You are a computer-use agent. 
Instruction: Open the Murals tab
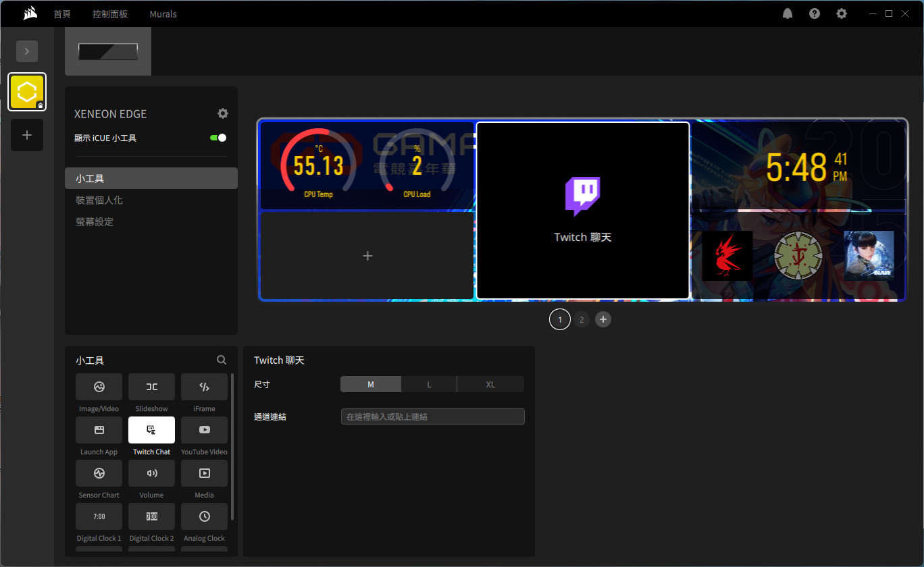tap(163, 13)
